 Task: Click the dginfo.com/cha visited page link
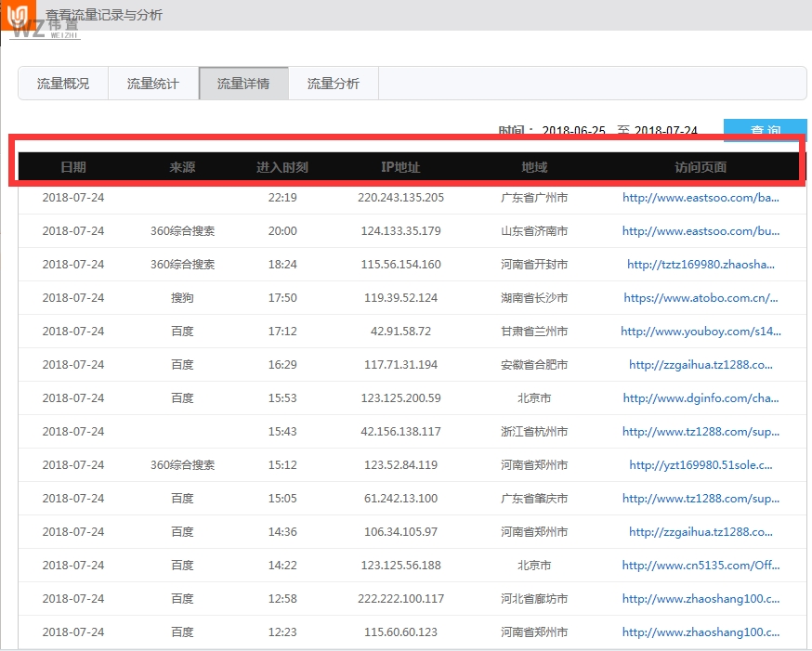[x=703, y=398]
